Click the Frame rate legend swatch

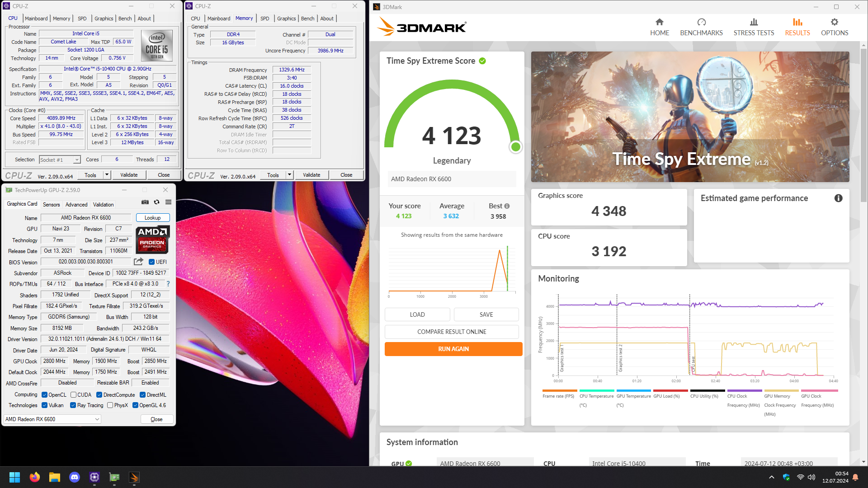coord(559,390)
